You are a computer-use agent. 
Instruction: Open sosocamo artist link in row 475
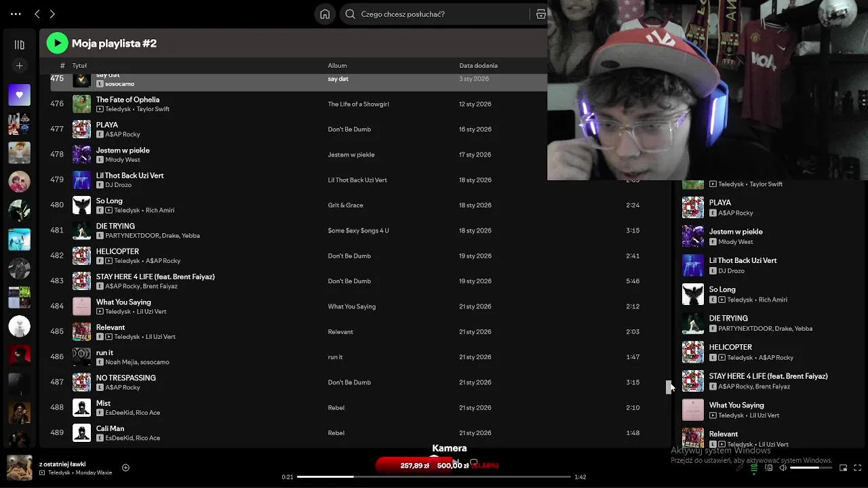tap(119, 84)
